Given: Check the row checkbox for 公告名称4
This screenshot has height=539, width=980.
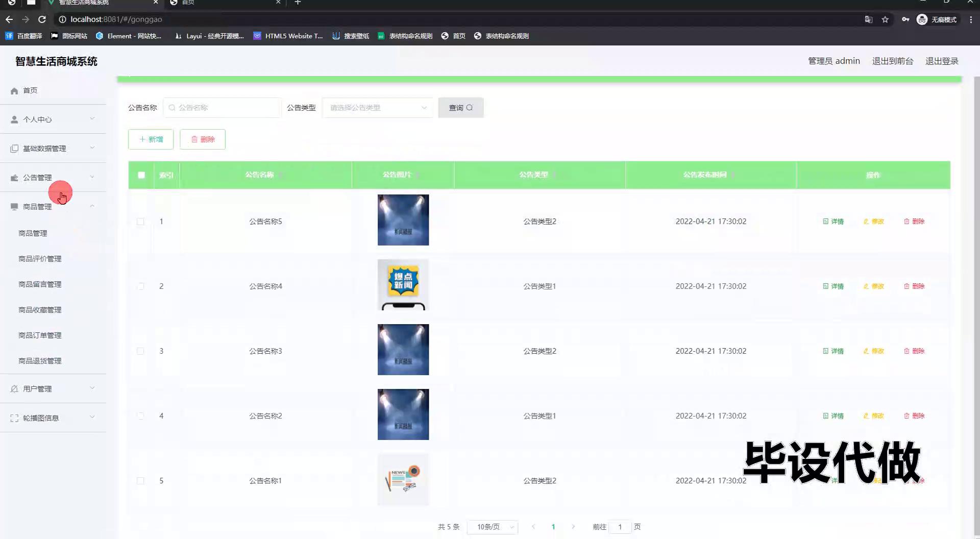Looking at the screenshot, I should tap(140, 286).
